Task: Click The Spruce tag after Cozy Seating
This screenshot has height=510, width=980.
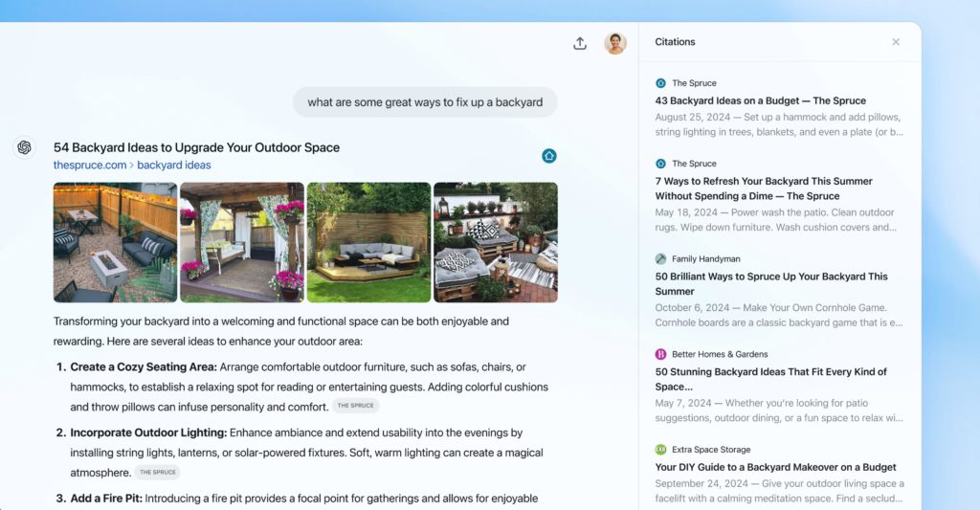Action: coord(356,406)
